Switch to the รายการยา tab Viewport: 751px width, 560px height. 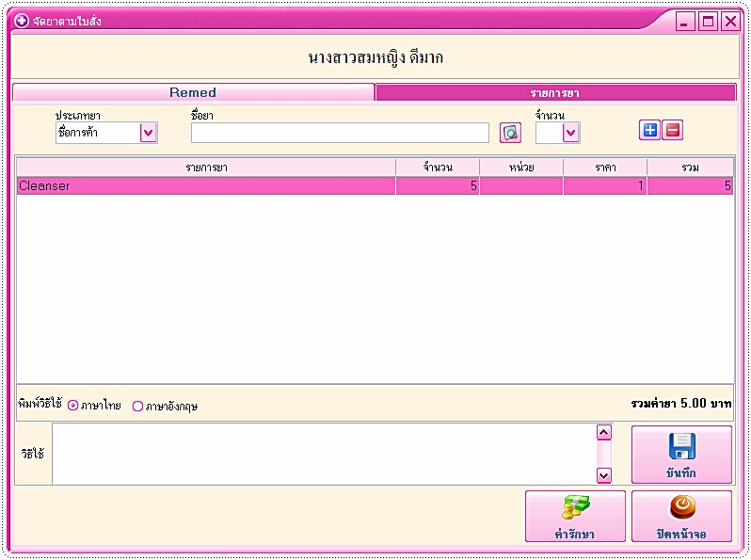coord(555,93)
